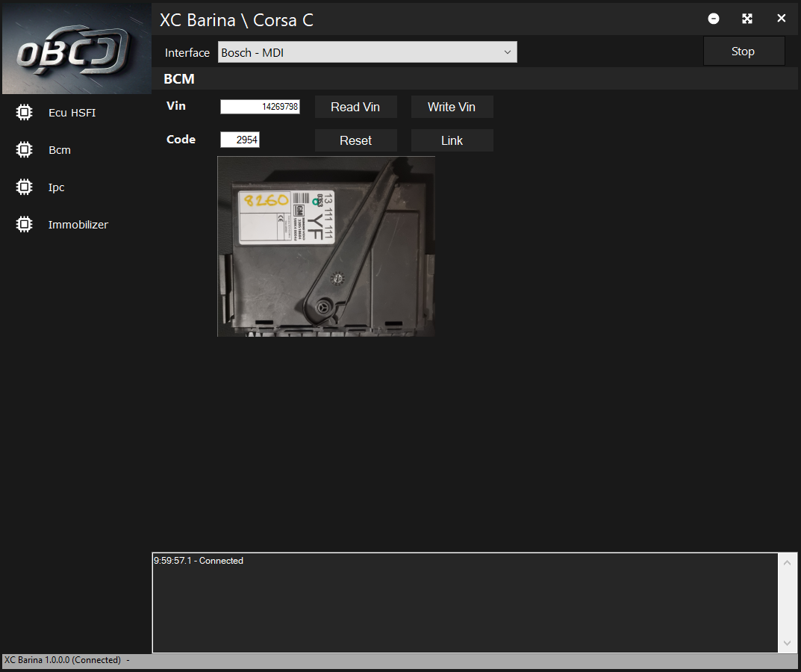Open the Interface dropdown showing Bosch - MDI
The image size is (801, 672).
[x=367, y=52]
